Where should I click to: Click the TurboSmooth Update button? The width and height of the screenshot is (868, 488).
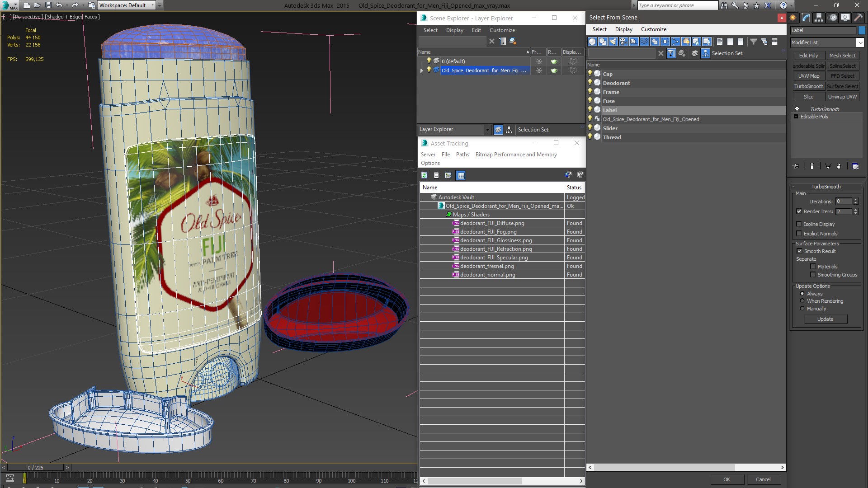[x=825, y=319]
